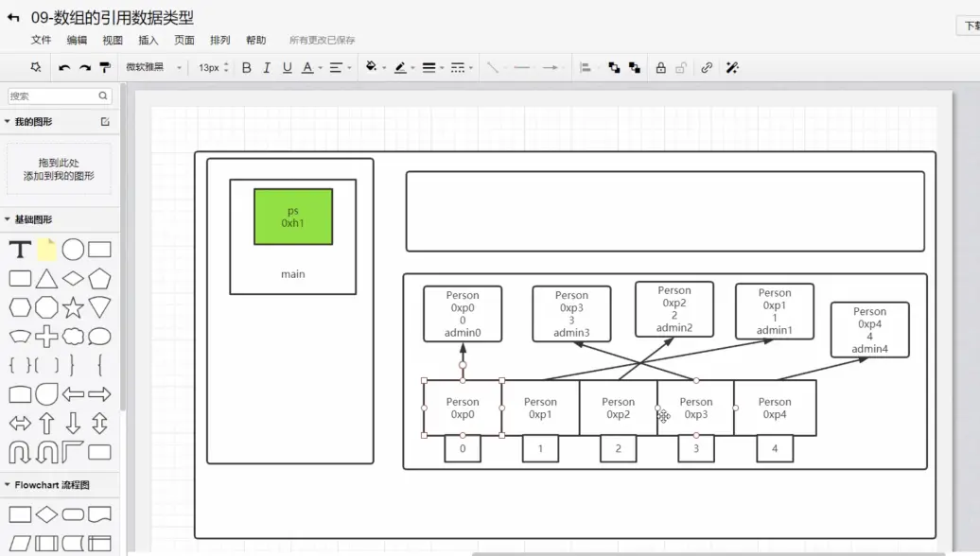Image resolution: width=980 pixels, height=556 pixels.
Task: Select the Person 0xp3 array cell
Action: 695,408
